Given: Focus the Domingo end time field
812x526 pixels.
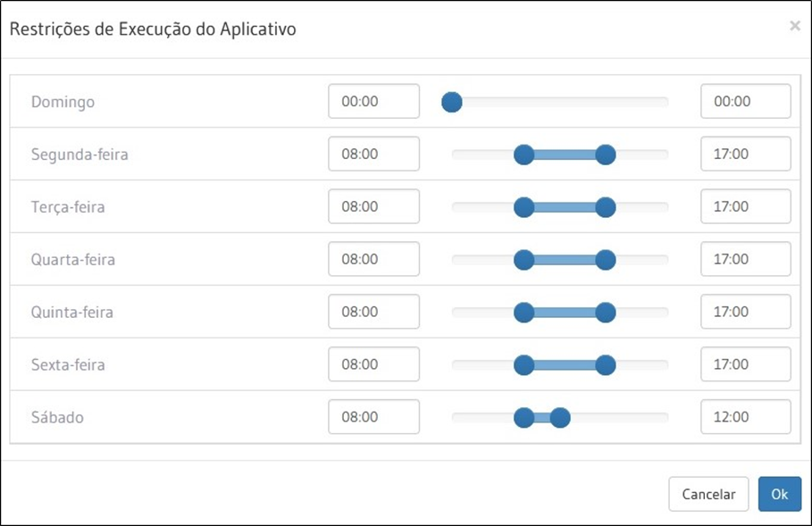Looking at the screenshot, I should click(x=746, y=102).
